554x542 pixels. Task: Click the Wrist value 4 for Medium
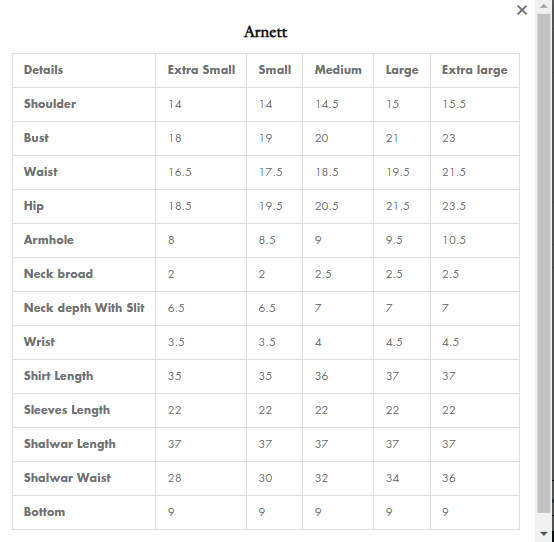(318, 342)
